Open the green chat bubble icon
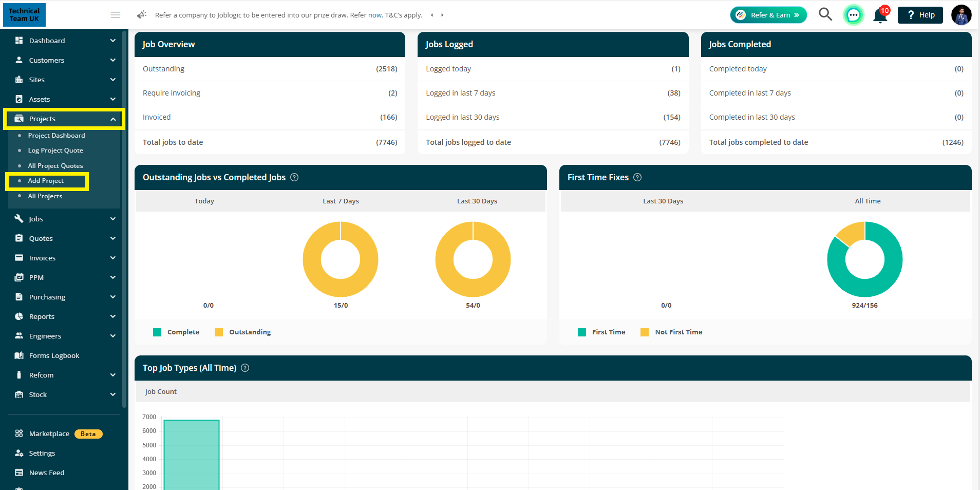980x490 pixels. coord(854,15)
